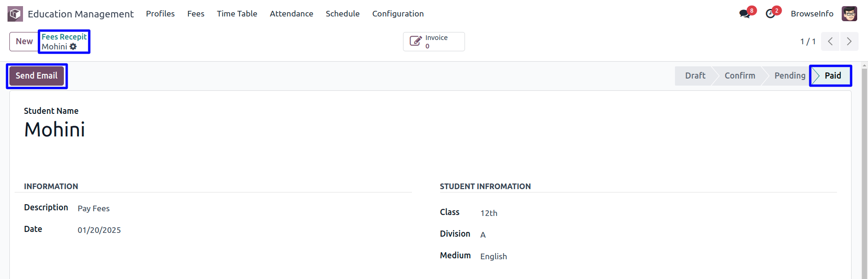
Task: Click the Send Email button
Action: pyautogui.click(x=37, y=76)
